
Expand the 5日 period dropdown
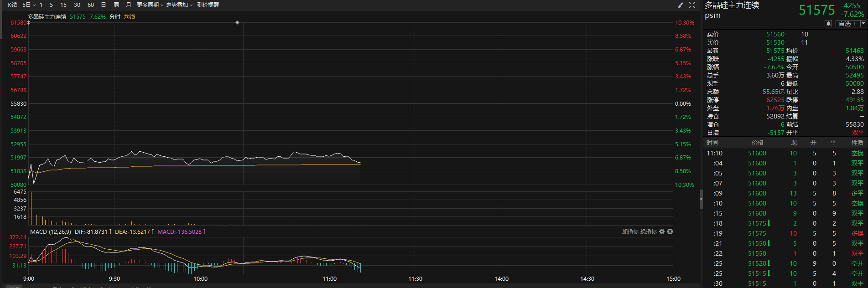click(x=29, y=5)
